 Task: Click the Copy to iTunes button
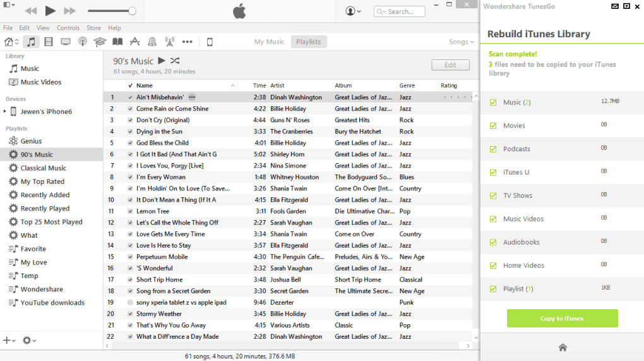(562, 319)
